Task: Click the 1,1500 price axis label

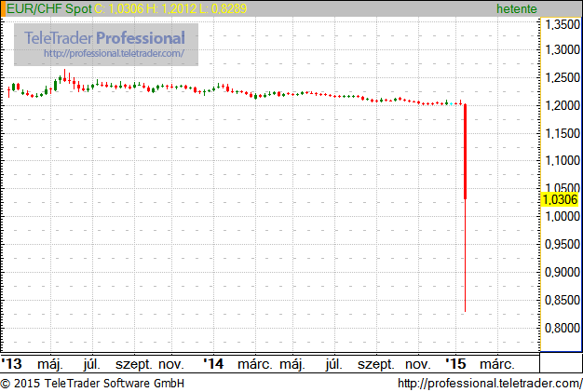Action: (x=563, y=133)
